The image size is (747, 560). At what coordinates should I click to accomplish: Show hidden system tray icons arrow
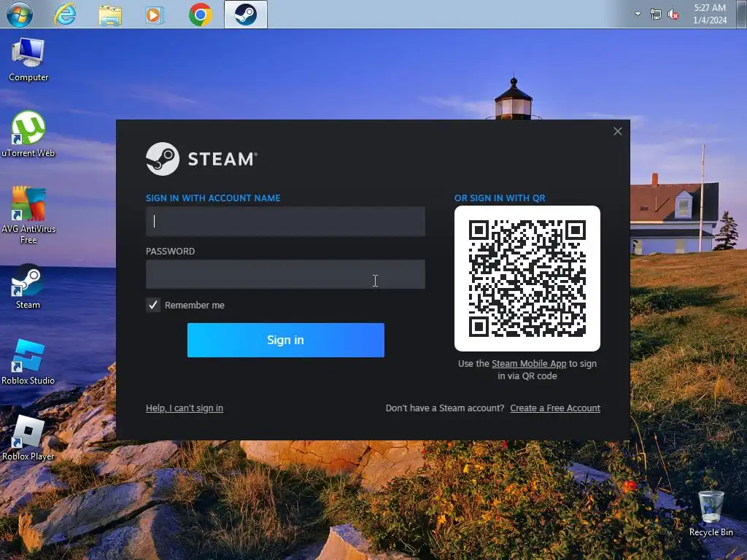638,14
